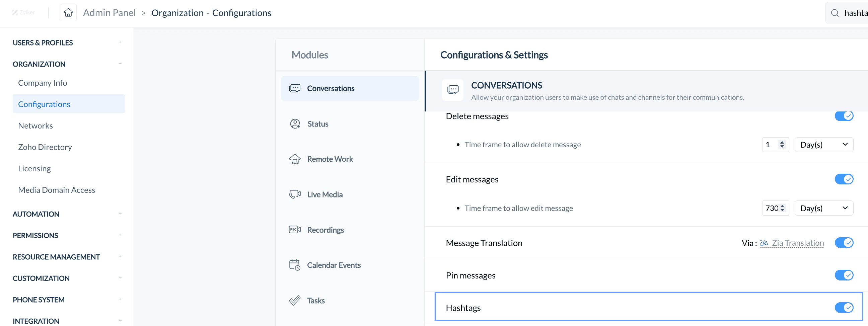Screen dimensions: 868x326
Task: Open the Calendar Events icon
Action: pos(294,265)
